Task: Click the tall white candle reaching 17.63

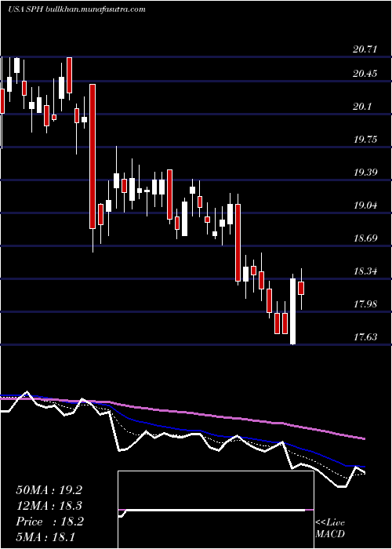Action: coord(293,311)
